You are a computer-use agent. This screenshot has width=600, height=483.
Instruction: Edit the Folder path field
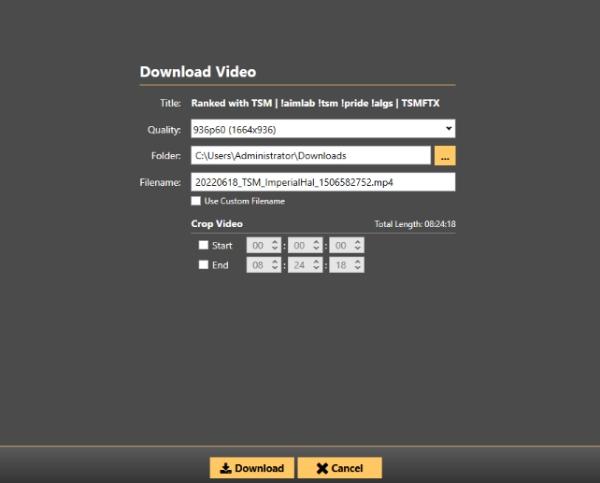tap(311, 155)
